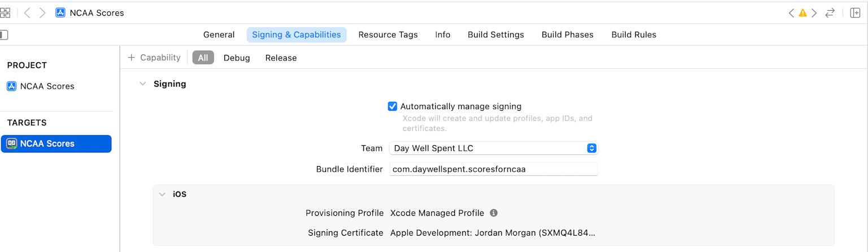Select NCAA Scores under TARGETS
The image size is (868, 252).
pyautogui.click(x=56, y=144)
